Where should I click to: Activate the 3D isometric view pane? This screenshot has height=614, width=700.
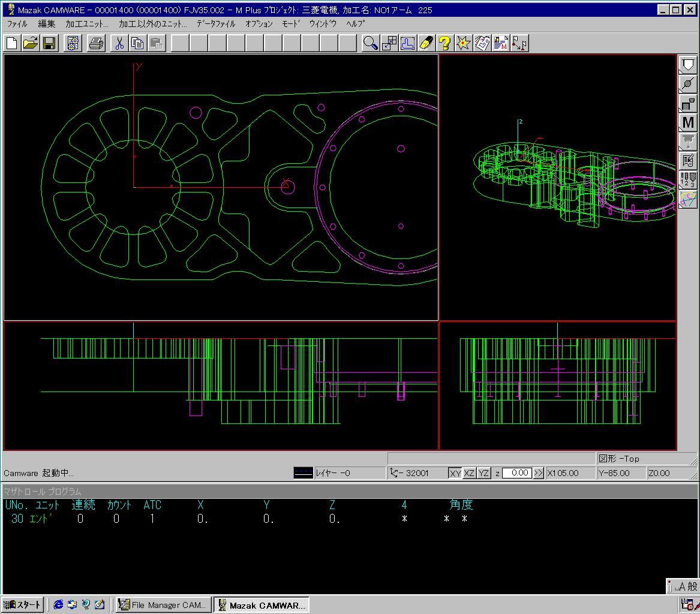pos(558,188)
